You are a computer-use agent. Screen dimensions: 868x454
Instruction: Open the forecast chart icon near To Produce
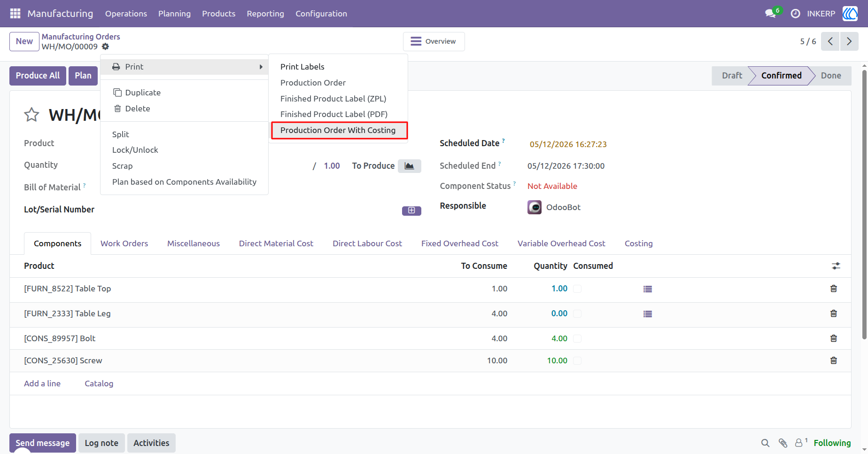[409, 166]
